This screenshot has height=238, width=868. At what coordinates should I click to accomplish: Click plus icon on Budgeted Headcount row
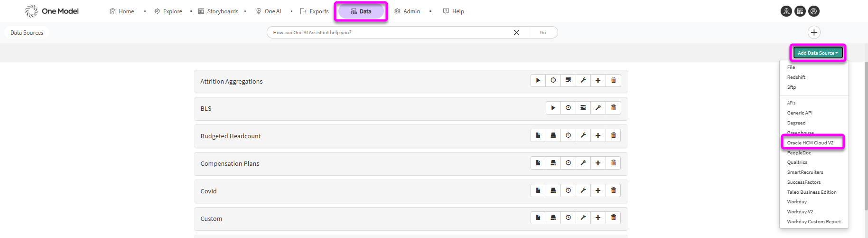(x=598, y=135)
